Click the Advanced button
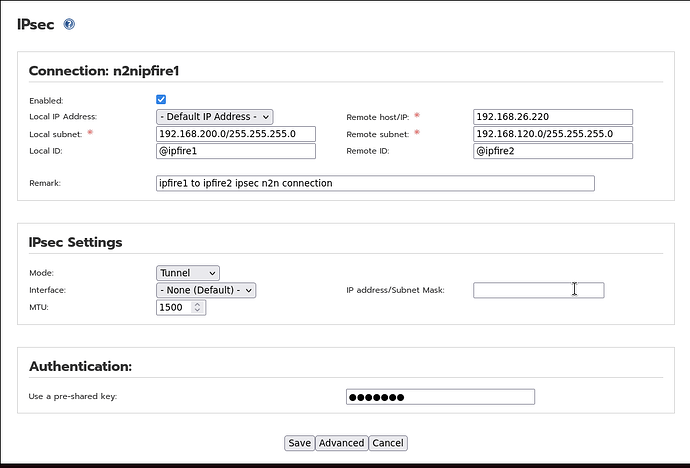This screenshot has width=690, height=468. 341,443
